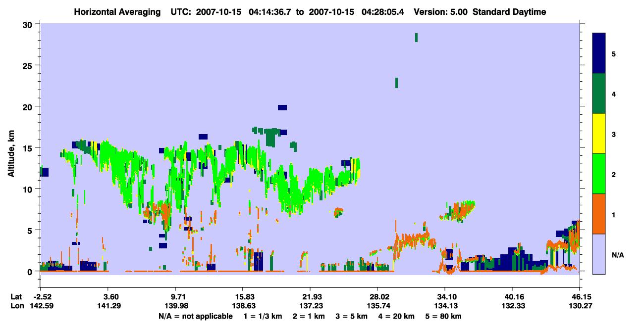Click the longitude value 139.98
The height and width of the screenshot is (330, 644).
tap(176, 306)
